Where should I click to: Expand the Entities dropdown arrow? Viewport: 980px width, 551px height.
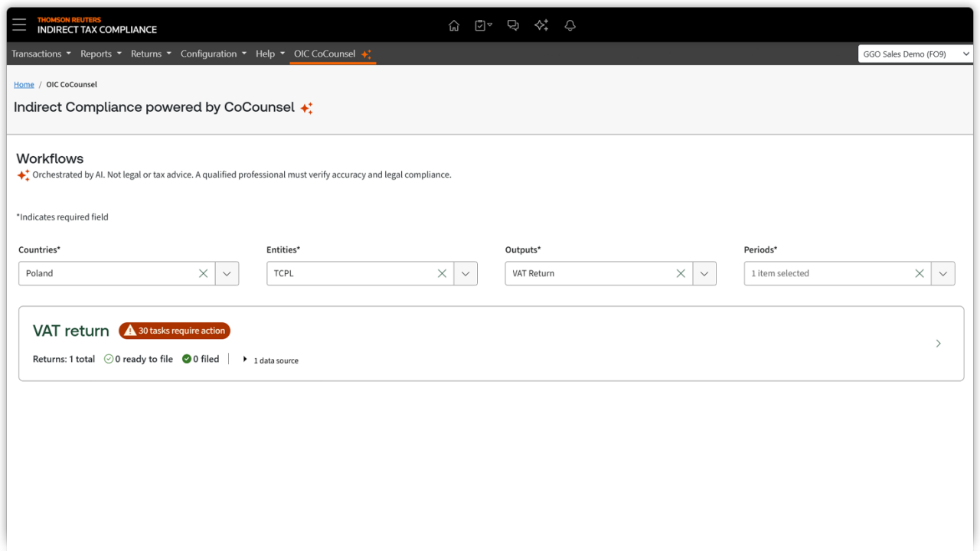tap(465, 273)
